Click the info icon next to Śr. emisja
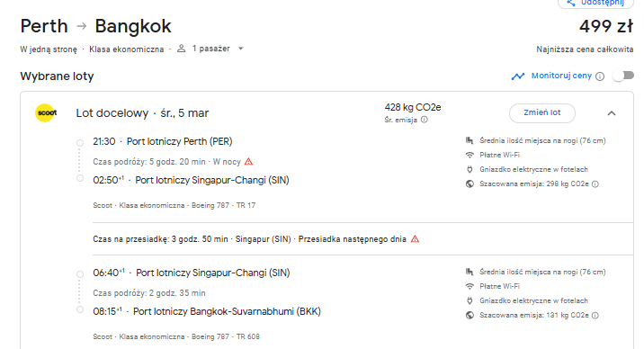The width and height of the screenshot is (644, 349). 425,120
